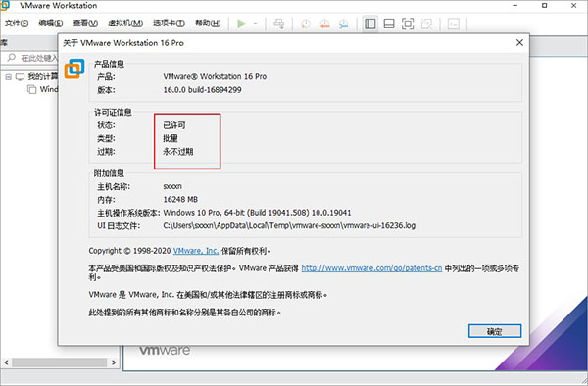Open the 帮助(H) menu
The image size is (588, 386).
click(208, 24)
